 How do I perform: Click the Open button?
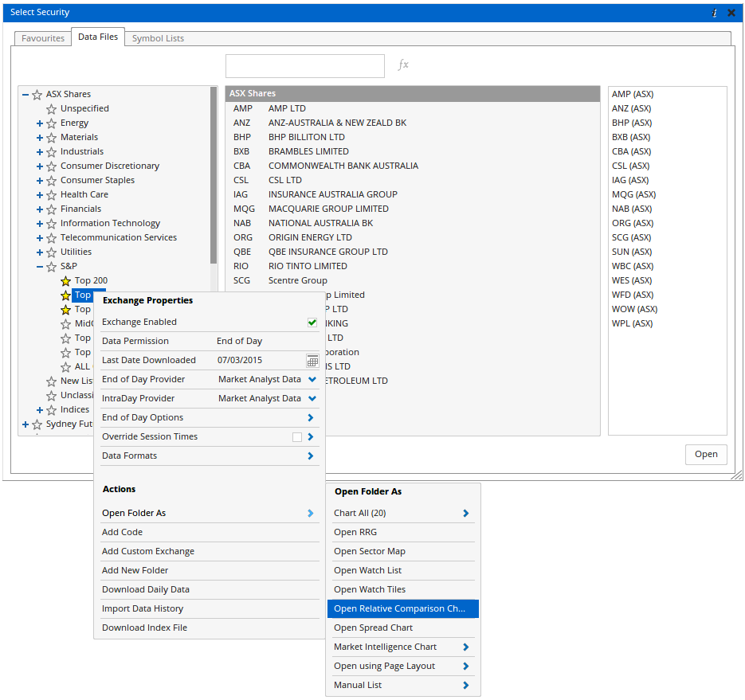(706, 455)
